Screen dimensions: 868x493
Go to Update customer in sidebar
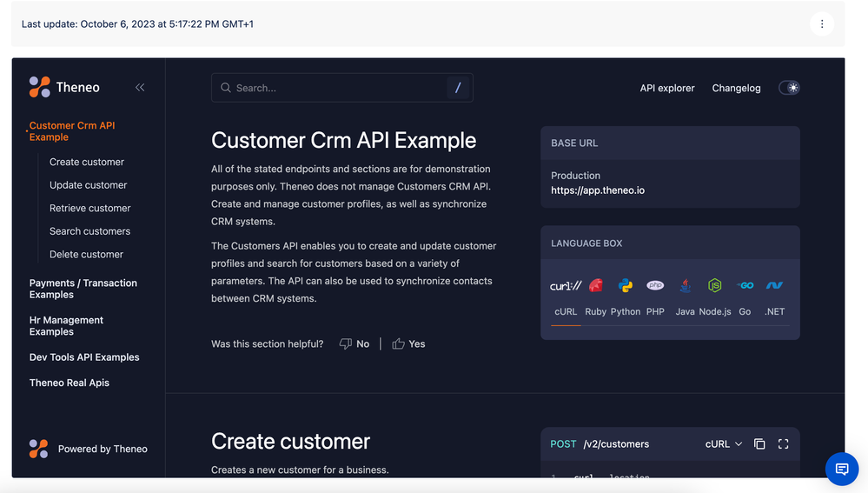pos(88,185)
